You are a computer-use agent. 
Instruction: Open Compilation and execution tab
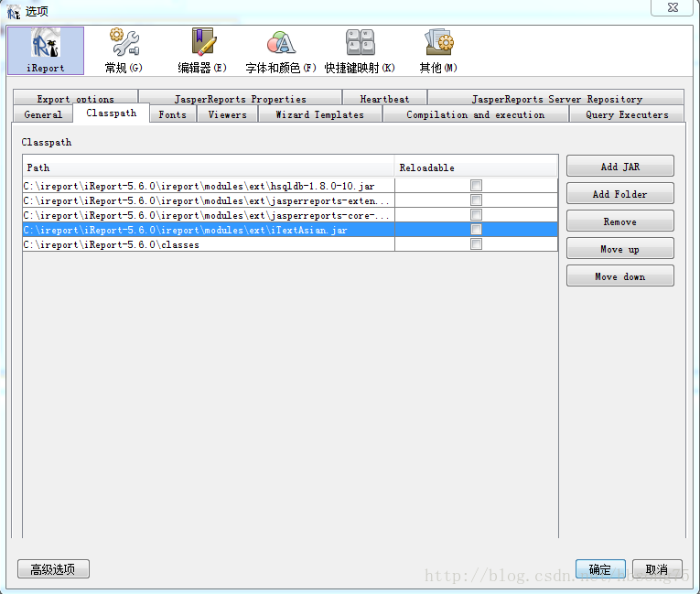(476, 114)
